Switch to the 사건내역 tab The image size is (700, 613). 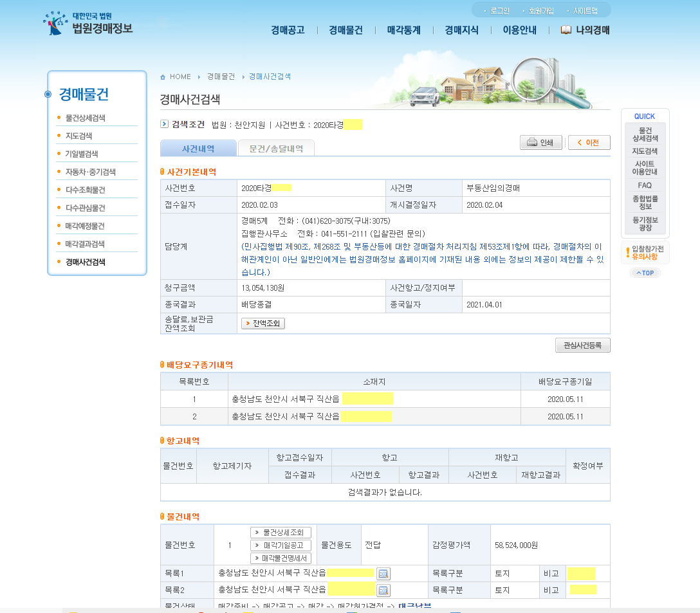click(198, 148)
